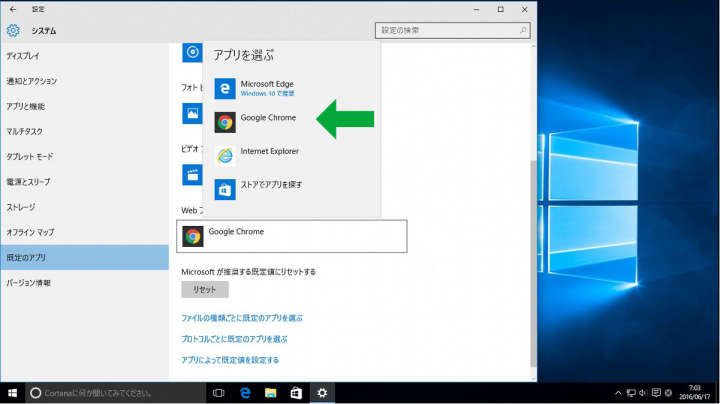Open マルチタスク settings page
This screenshot has width=720, height=404.
[84, 131]
